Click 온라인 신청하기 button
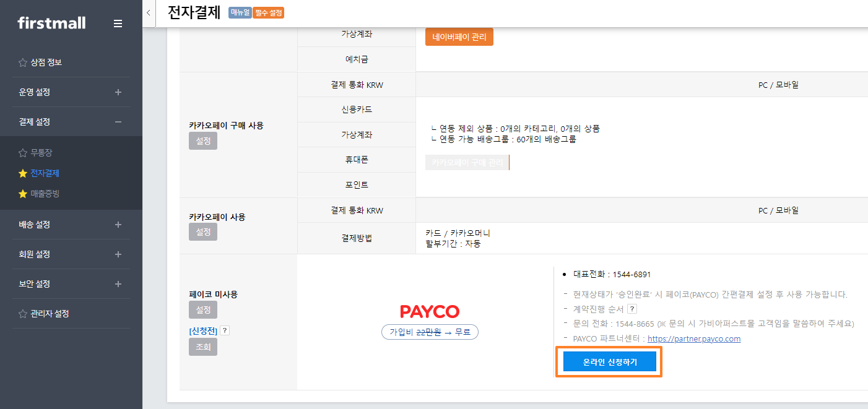The width and height of the screenshot is (868, 409). coord(610,363)
